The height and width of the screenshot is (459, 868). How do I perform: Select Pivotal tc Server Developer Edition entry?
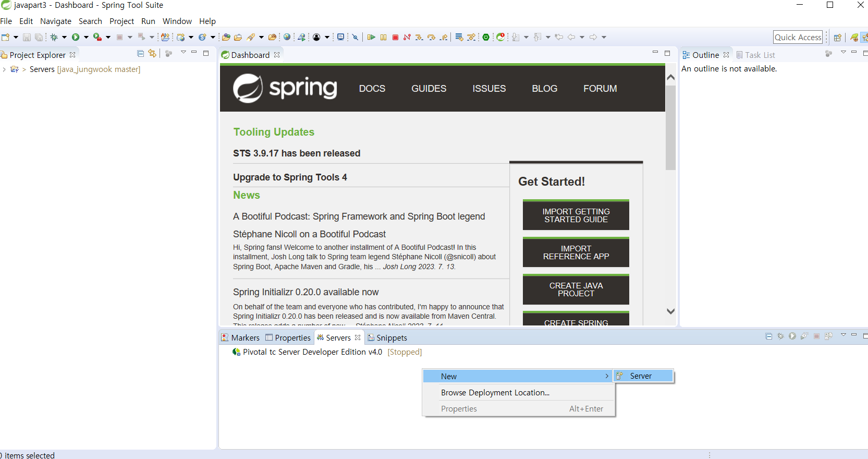point(327,352)
